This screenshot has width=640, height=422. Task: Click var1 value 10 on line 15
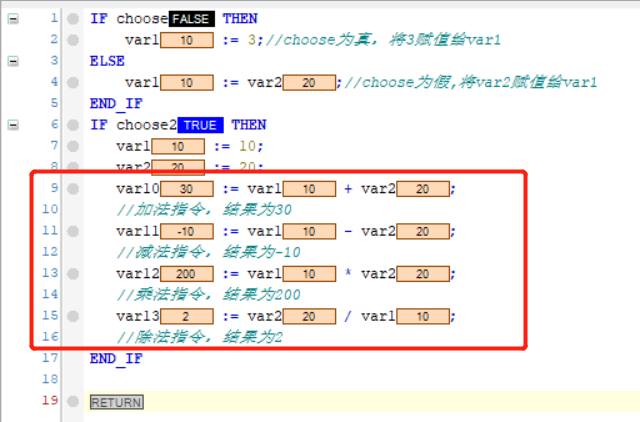pyautogui.click(x=423, y=316)
